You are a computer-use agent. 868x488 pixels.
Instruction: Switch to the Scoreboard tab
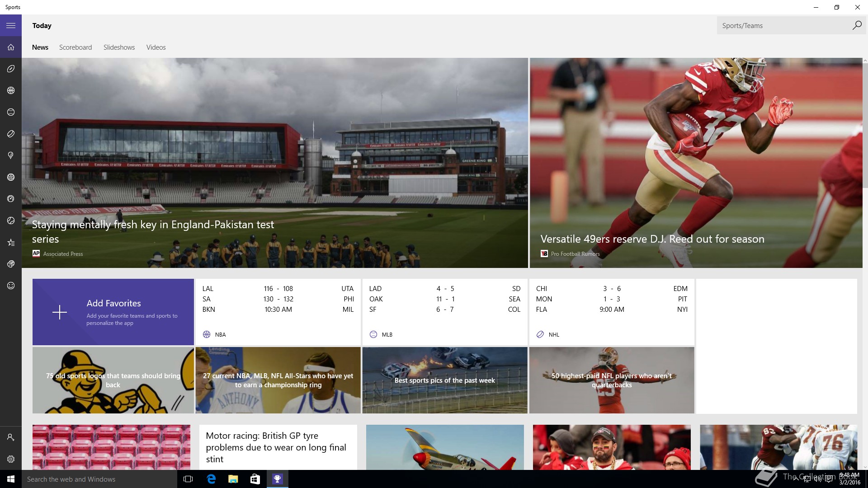(x=75, y=47)
